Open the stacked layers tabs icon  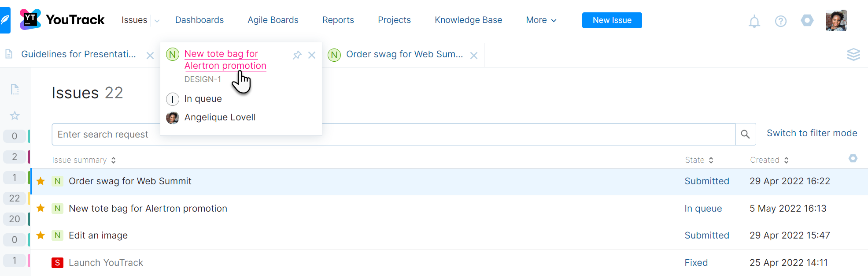[853, 55]
